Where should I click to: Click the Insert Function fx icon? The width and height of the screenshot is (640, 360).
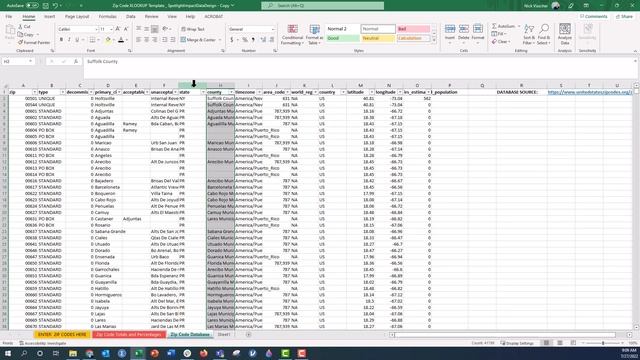coord(76,61)
